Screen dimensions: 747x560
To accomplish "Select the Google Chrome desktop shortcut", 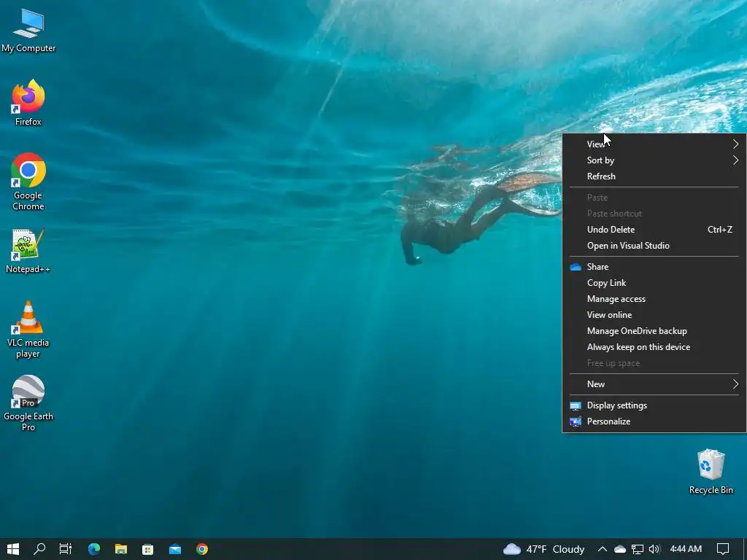I will pyautogui.click(x=28, y=182).
